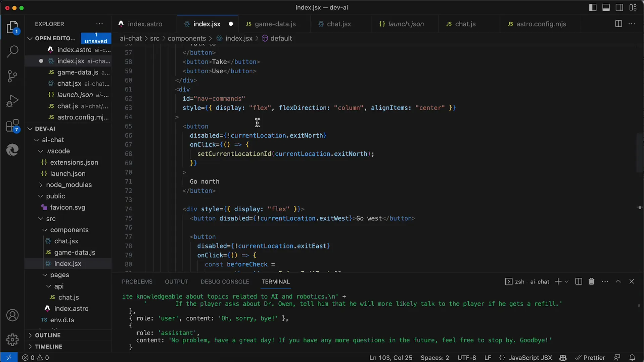Switch to index.astro editor tab

point(145,24)
